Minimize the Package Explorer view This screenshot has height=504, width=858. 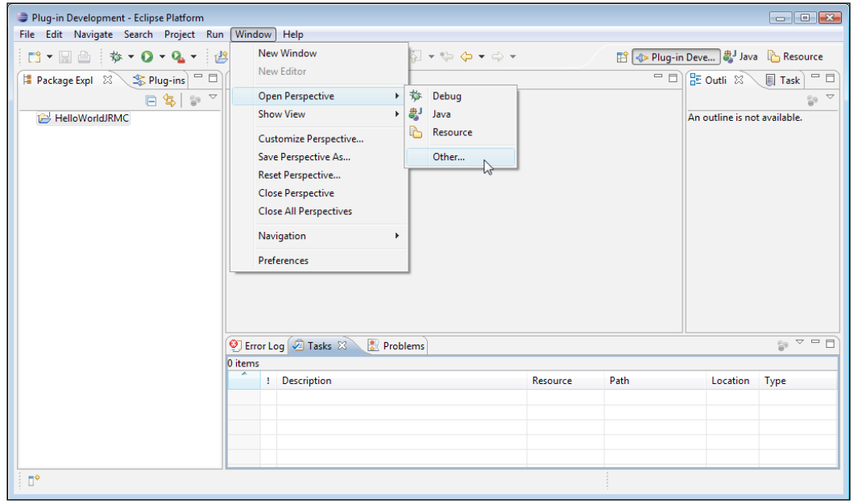(x=198, y=77)
